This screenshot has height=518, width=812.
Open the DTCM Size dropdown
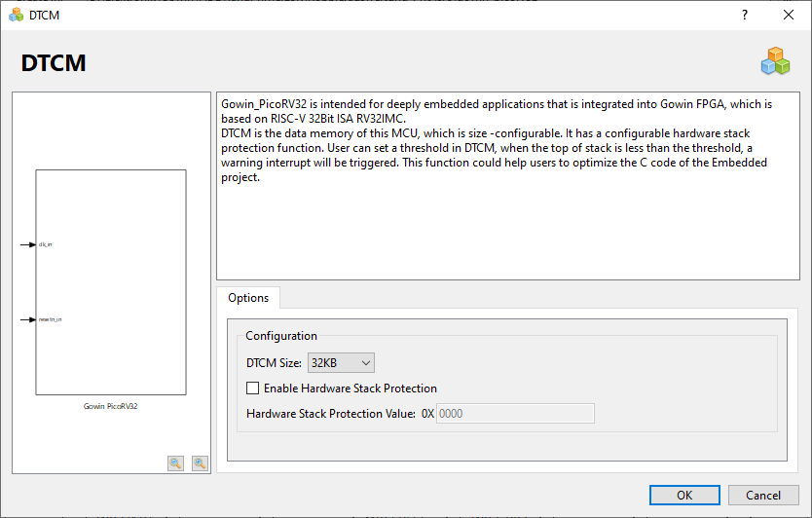[341, 362]
